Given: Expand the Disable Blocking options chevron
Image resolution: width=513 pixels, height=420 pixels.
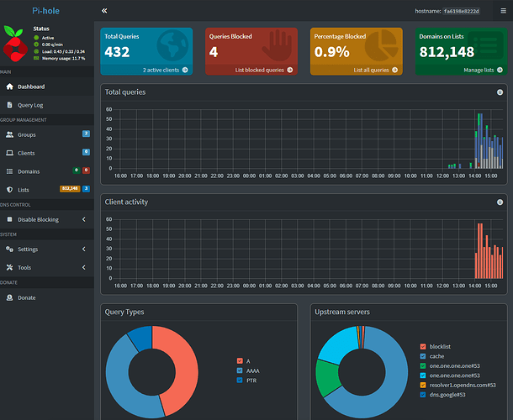Looking at the screenshot, I should coord(83,219).
